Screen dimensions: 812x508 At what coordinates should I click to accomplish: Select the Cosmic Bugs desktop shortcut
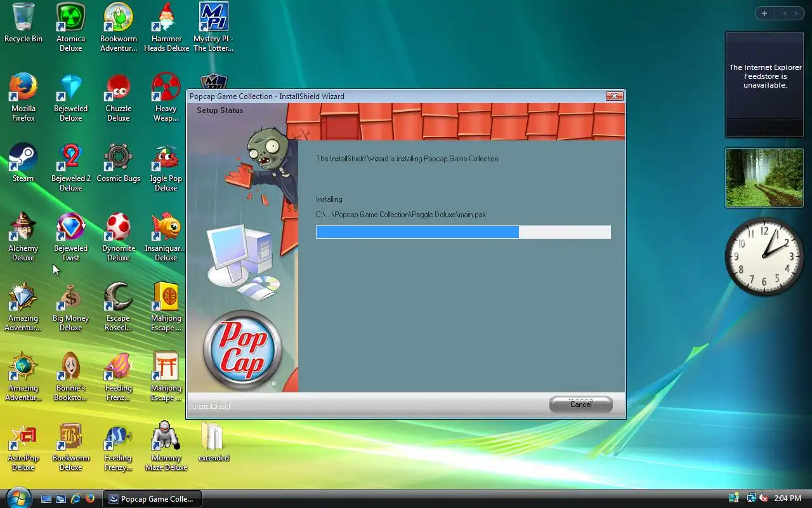point(119,163)
